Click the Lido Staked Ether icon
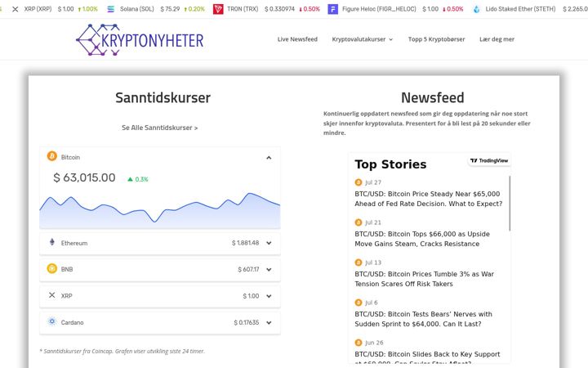 pyautogui.click(x=476, y=9)
